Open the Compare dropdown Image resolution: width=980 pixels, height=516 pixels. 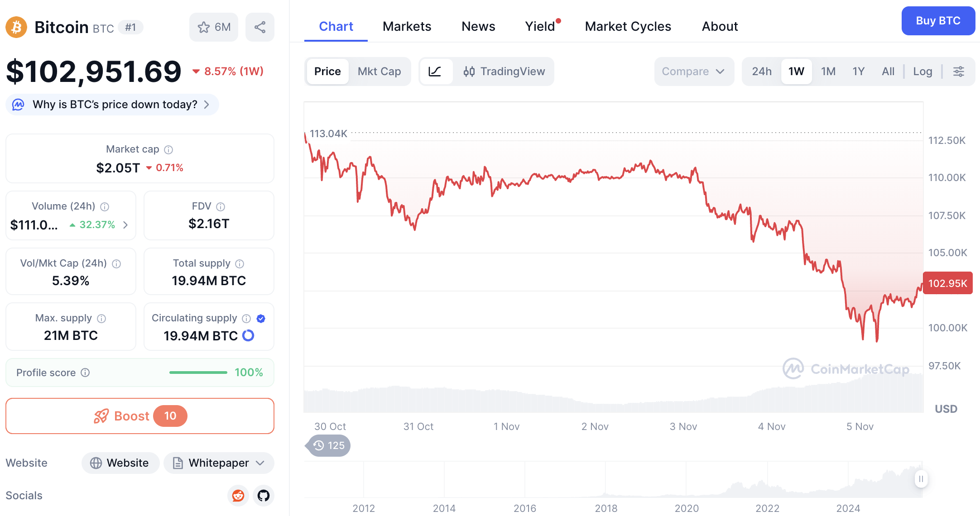tap(694, 71)
